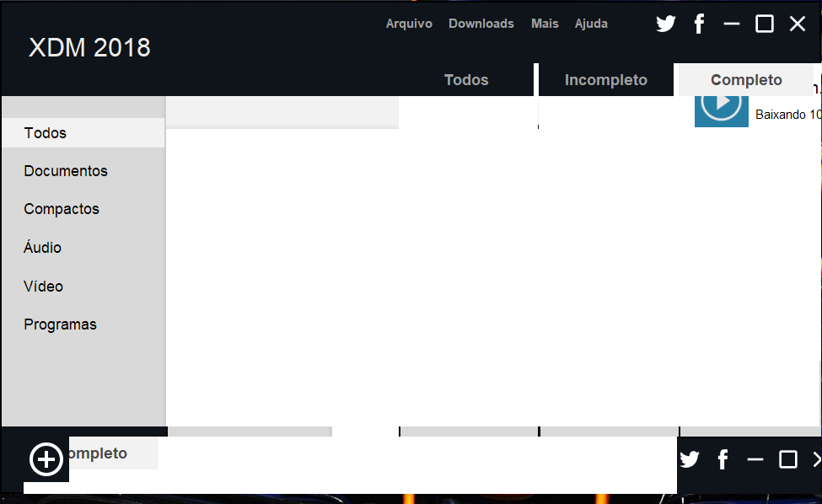Close the XDM 2018 window
Image resolution: width=822 pixels, height=504 pixels.
coord(798,24)
